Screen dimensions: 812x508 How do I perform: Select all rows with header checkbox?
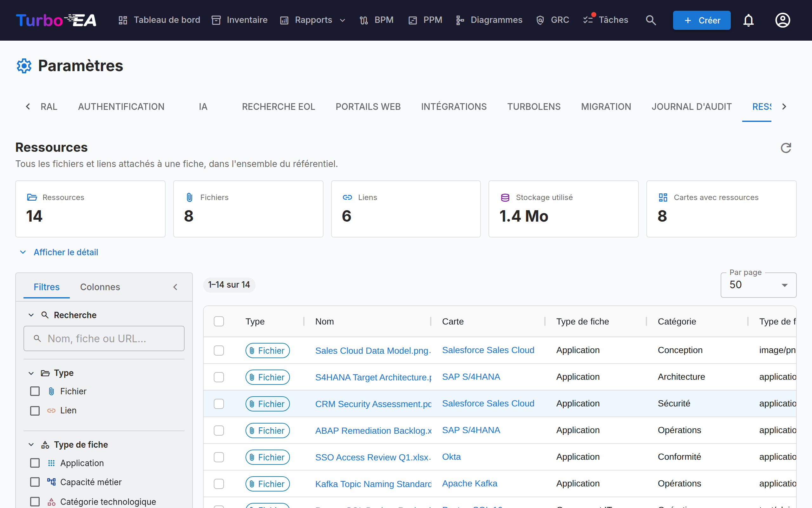coord(219,321)
